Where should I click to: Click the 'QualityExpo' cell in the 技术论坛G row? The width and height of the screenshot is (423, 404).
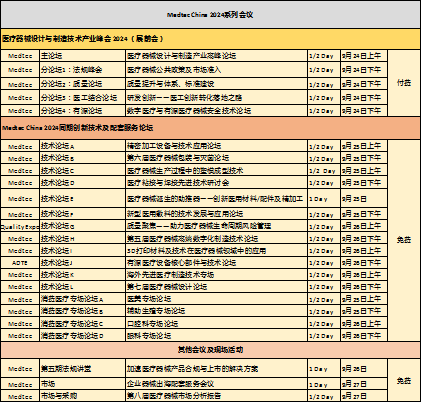(x=20, y=227)
